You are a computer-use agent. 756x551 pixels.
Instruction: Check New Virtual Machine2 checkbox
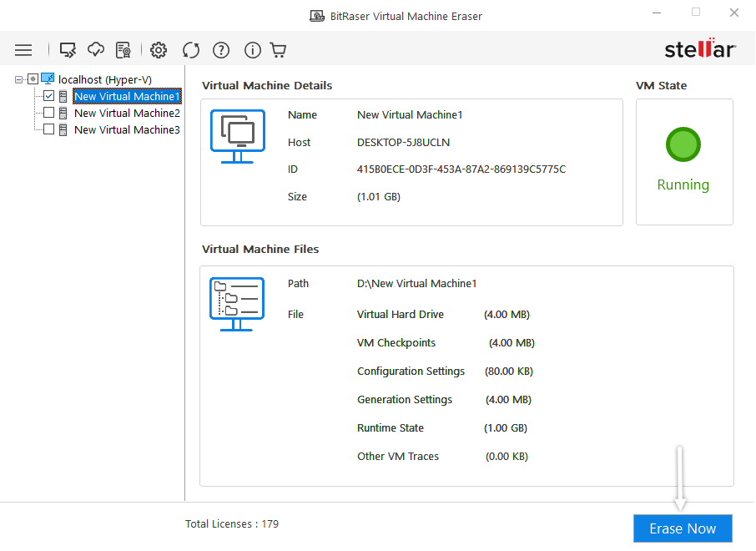(x=48, y=113)
